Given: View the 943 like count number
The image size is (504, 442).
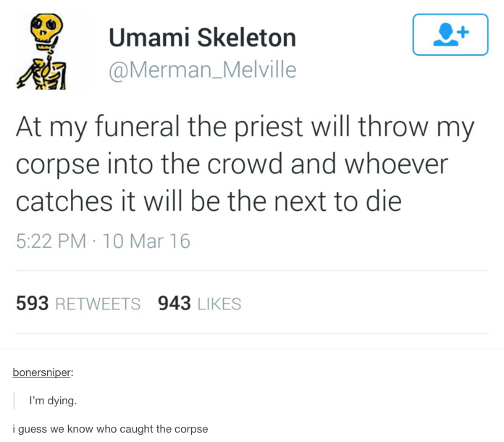Looking at the screenshot, I should pos(174,304).
